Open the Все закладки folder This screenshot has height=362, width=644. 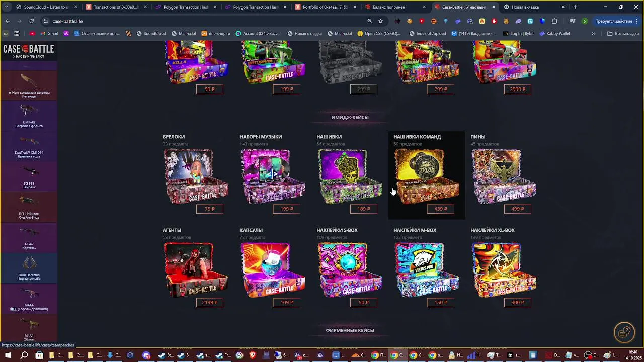pos(623,34)
